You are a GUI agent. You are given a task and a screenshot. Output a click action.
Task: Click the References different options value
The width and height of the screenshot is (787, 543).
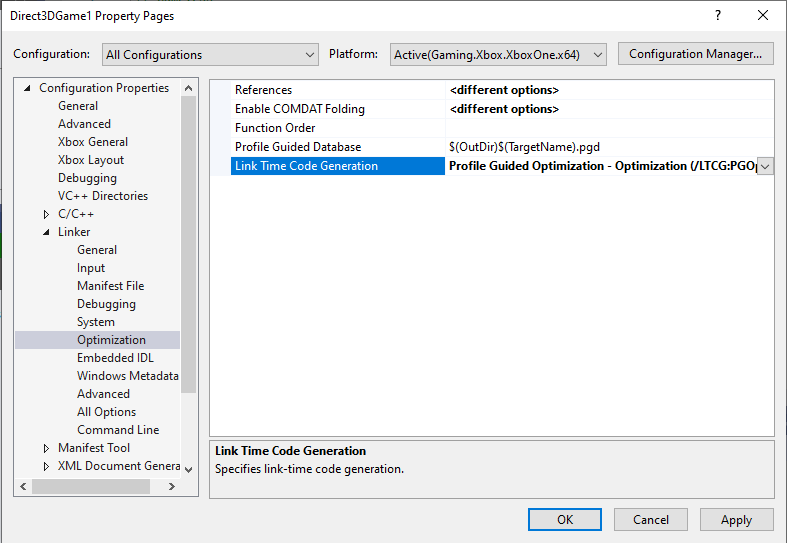coord(504,90)
